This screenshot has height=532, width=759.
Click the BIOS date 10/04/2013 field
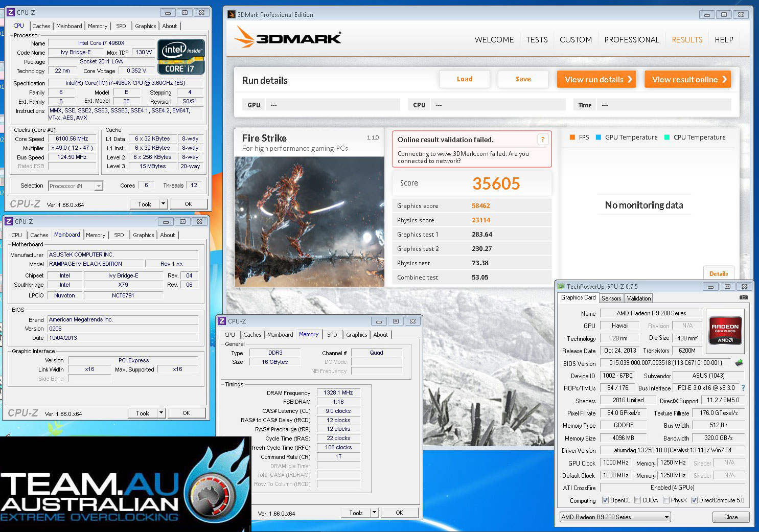pyautogui.click(x=123, y=338)
